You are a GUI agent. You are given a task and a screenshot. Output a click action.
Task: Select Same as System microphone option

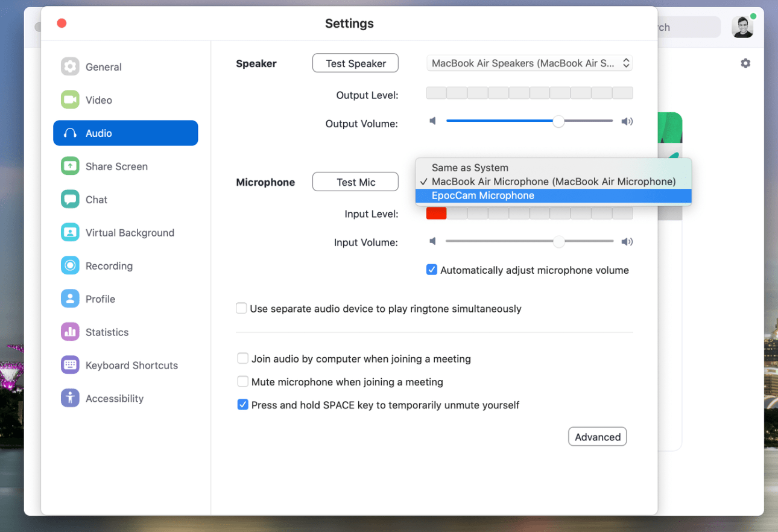(469, 168)
